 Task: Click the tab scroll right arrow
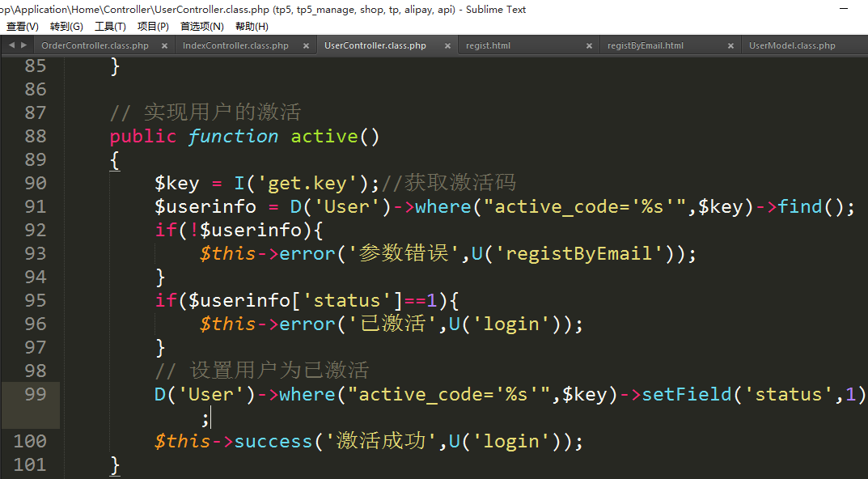(23, 45)
